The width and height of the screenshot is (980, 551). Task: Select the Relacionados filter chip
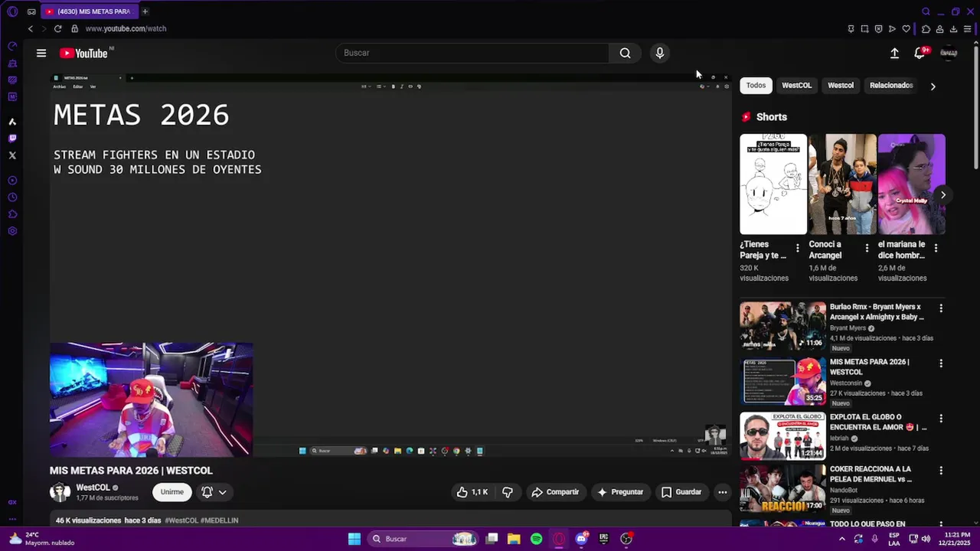tap(891, 86)
